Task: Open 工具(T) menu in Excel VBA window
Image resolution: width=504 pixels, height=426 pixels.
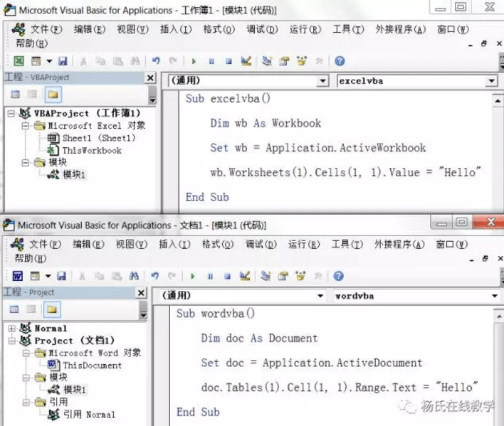Action: [x=348, y=30]
